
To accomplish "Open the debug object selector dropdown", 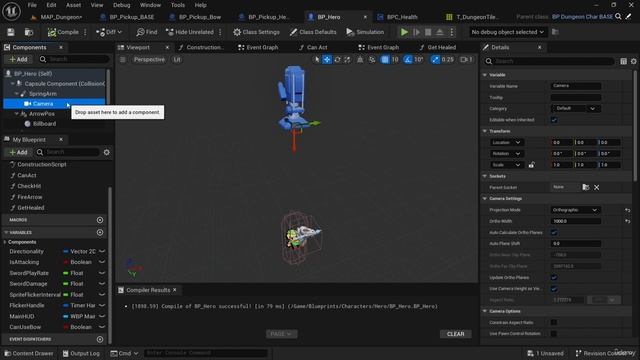I will pos(507,32).
